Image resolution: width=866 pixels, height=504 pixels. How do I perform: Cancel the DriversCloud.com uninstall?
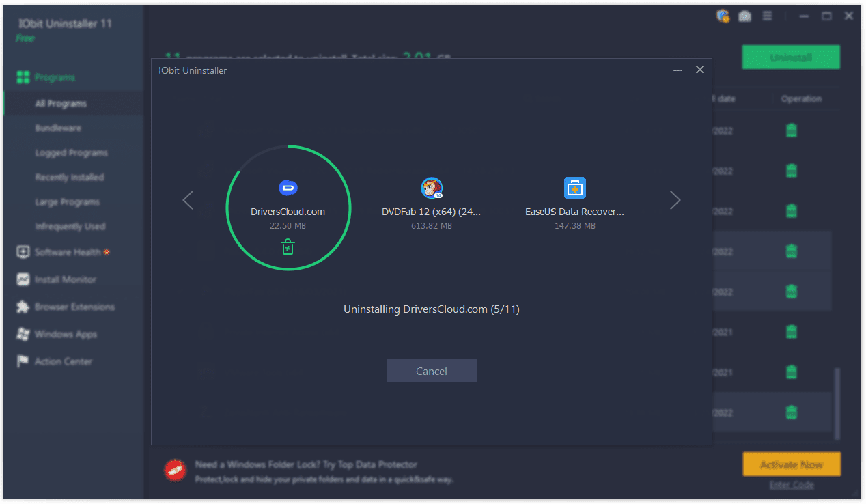click(431, 370)
